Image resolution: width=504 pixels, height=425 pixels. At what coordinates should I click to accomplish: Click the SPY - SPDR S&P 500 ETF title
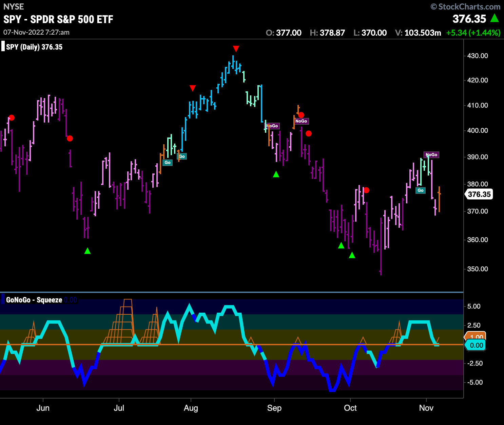click(x=58, y=19)
